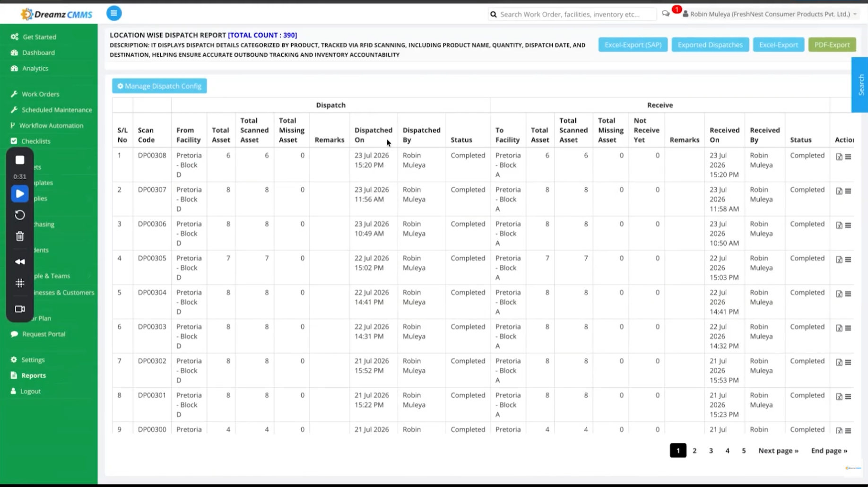868x487 pixels.
Task: Resume recording with the play button
Action: click(x=20, y=194)
